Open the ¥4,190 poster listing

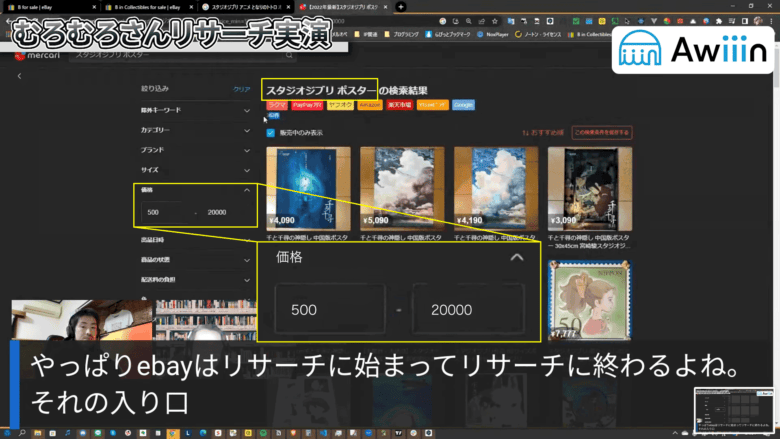pos(496,188)
